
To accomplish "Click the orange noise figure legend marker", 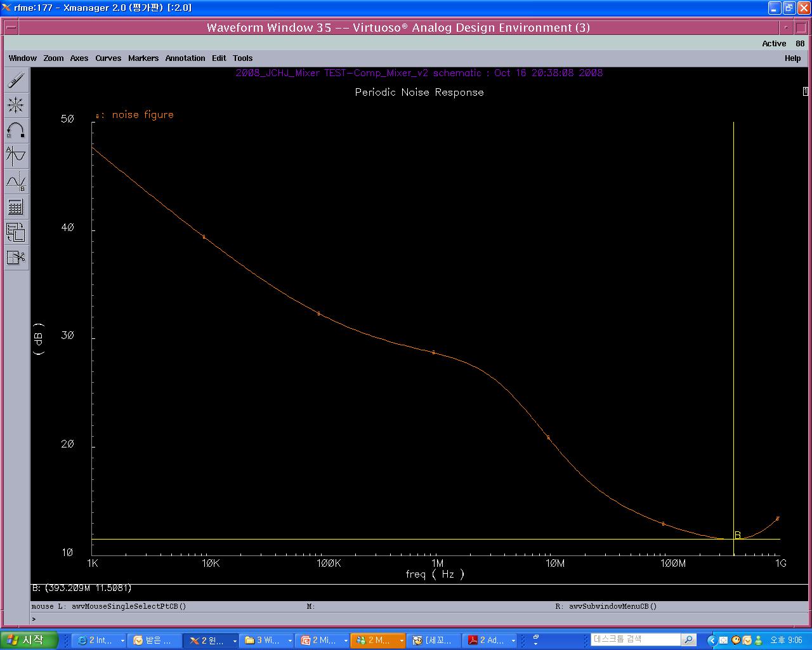I will click(x=97, y=116).
